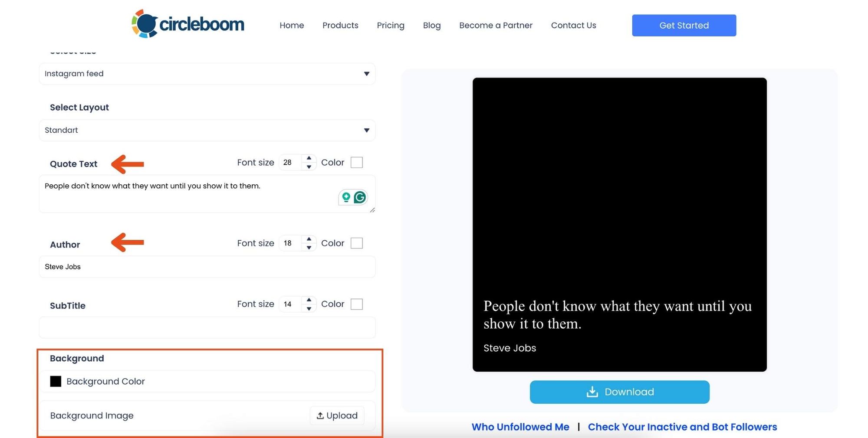This screenshot has height=438, width=868.
Task: Increase SubTitle font size
Action: (309, 300)
